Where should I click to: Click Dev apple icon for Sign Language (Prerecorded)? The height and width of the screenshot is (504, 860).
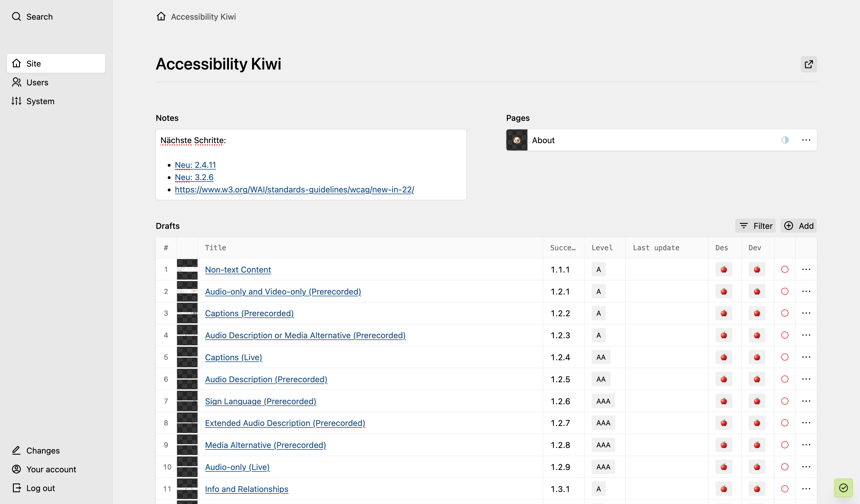tap(757, 401)
